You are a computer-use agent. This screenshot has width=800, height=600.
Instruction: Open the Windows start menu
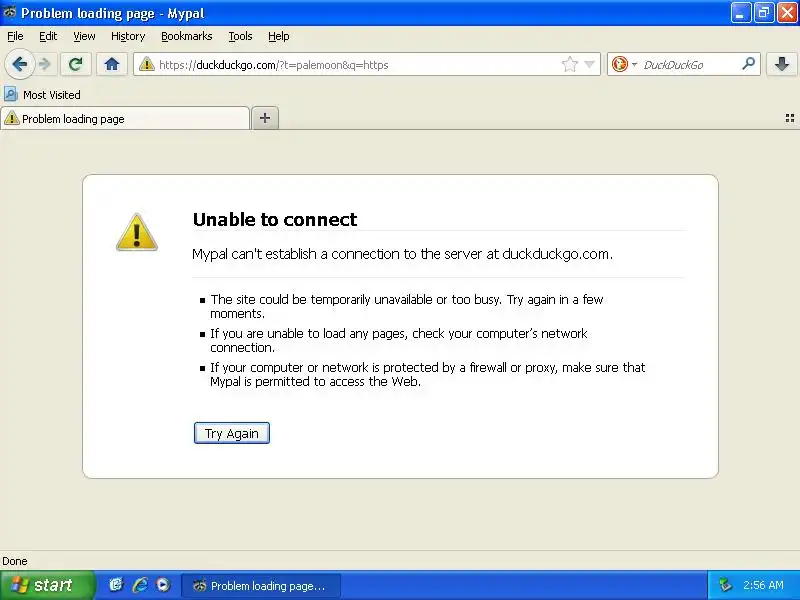tap(47, 585)
